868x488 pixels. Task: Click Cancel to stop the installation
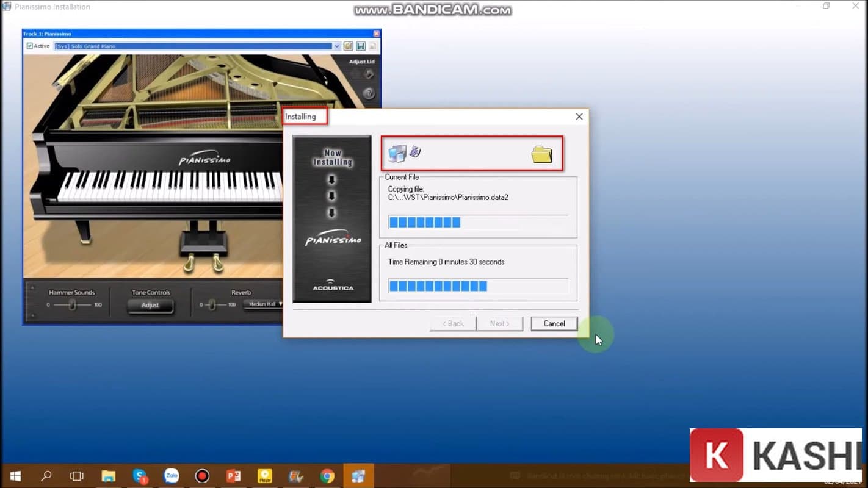click(554, 323)
